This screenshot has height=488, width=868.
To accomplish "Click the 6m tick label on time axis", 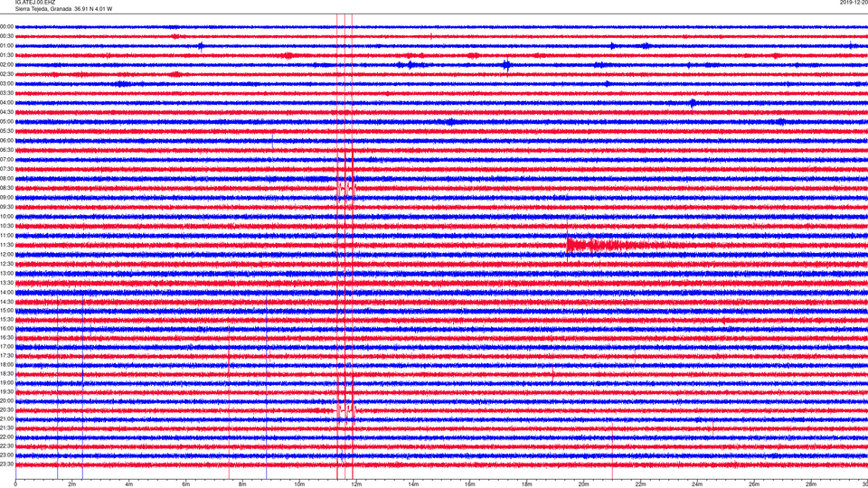I will coord(185,484).
